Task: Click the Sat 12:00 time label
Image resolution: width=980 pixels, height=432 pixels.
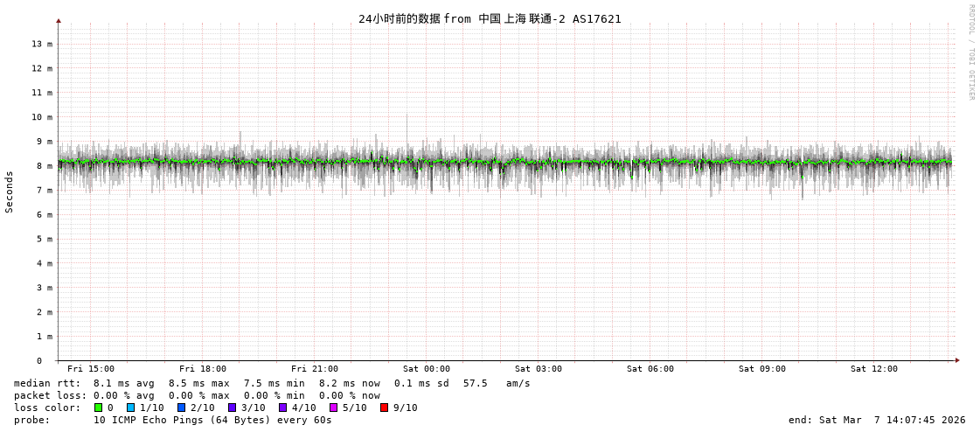Action: pos(874,369)
